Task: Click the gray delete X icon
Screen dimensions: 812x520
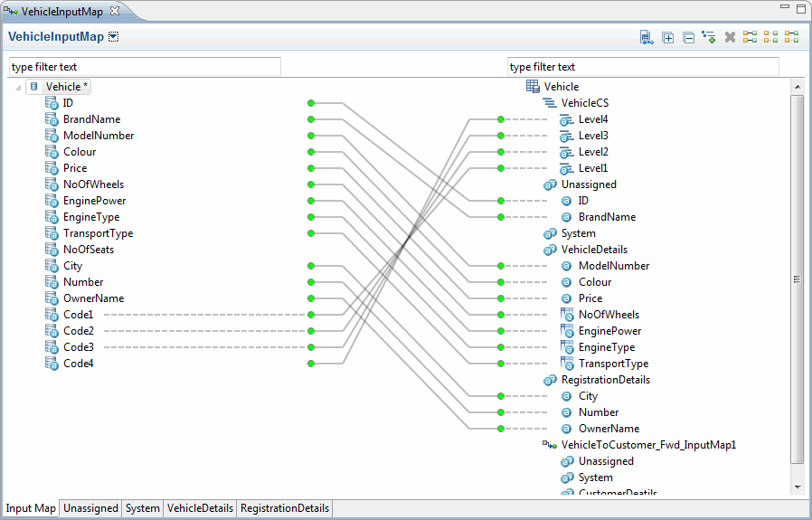Action: pos(731,37)
